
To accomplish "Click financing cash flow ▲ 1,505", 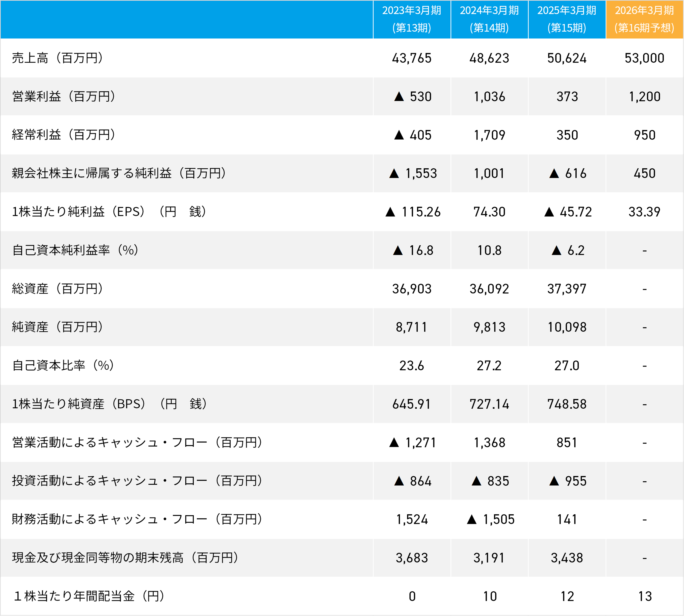I will point(491,520).
